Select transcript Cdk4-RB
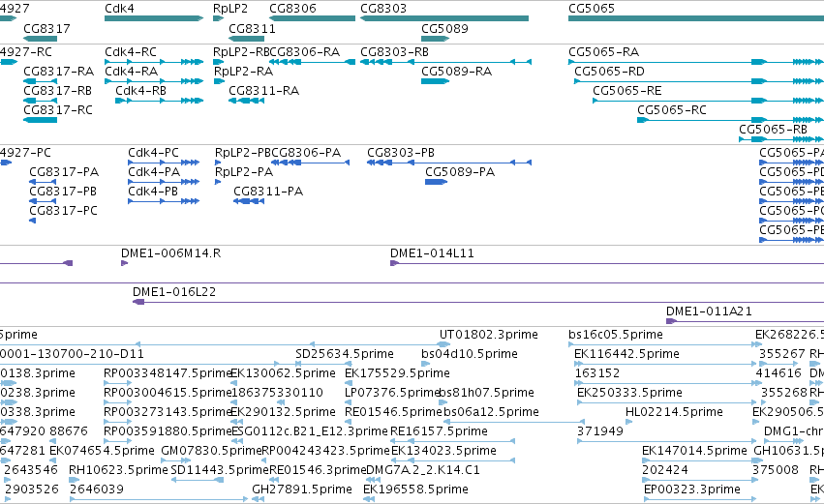This screenshot has width=824, height=504. click(x=159, y=101)
